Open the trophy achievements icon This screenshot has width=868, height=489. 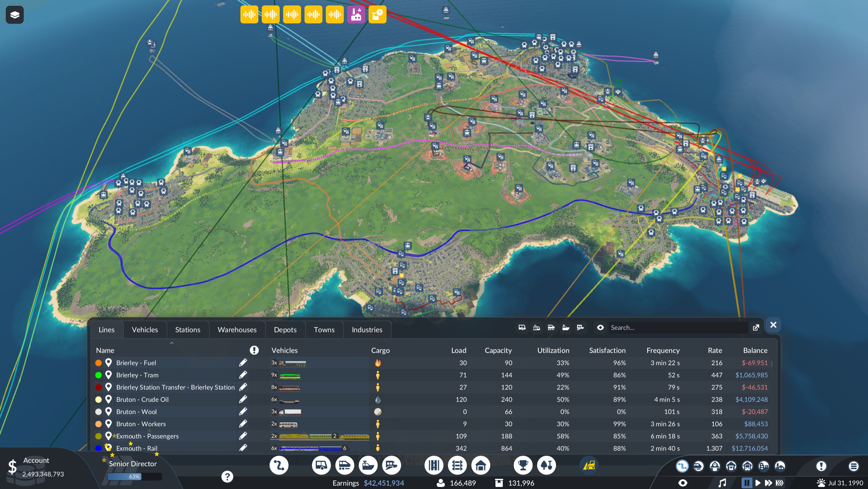(523, 465)
